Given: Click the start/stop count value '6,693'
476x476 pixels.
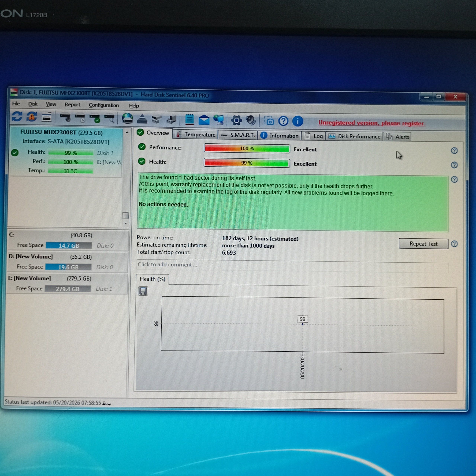Looking at the screenshot, I should coord(229,253).
